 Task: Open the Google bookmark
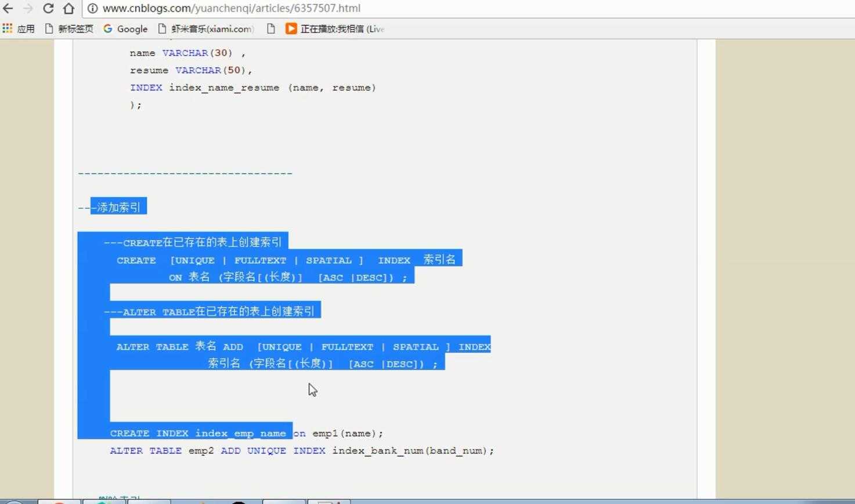(125, 28)
